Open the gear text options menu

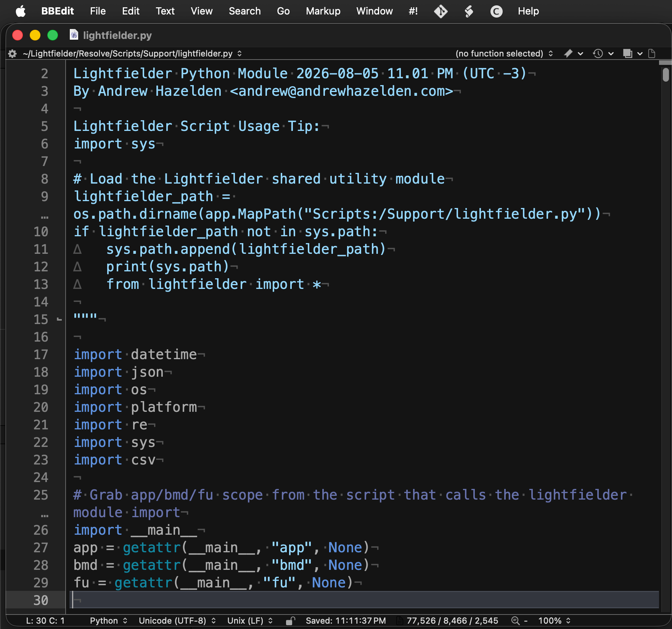coord(12,53)
